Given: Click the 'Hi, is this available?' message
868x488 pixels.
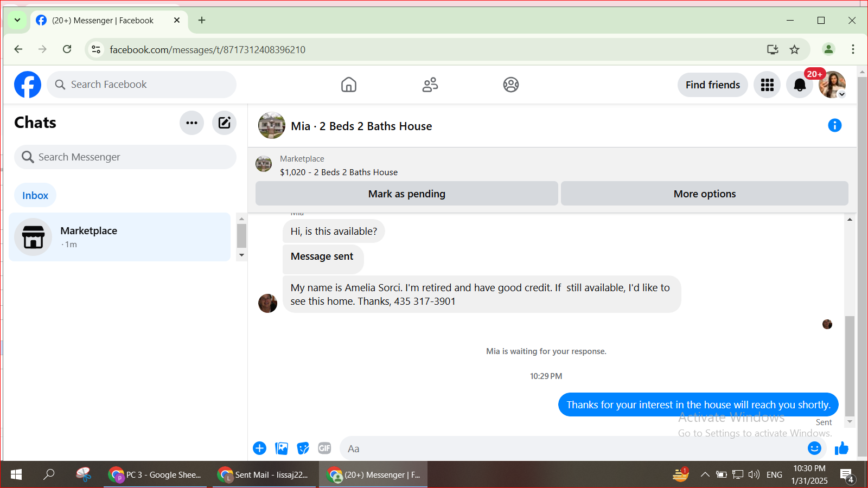Looking at the screenshot, I should click(x=334, y=232).
